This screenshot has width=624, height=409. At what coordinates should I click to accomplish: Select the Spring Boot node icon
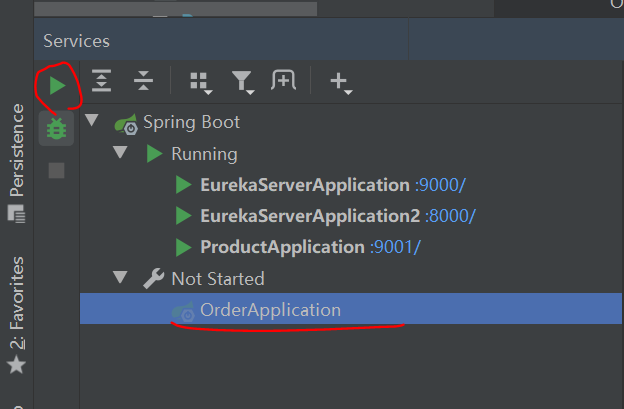tap(126, 124)
